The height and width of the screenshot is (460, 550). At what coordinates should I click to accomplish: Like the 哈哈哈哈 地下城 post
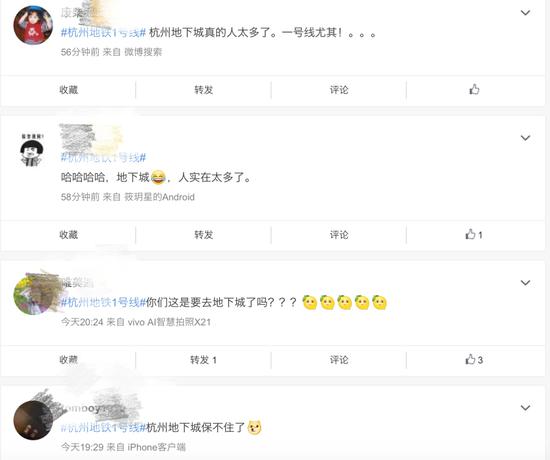(x=474, y=234)
